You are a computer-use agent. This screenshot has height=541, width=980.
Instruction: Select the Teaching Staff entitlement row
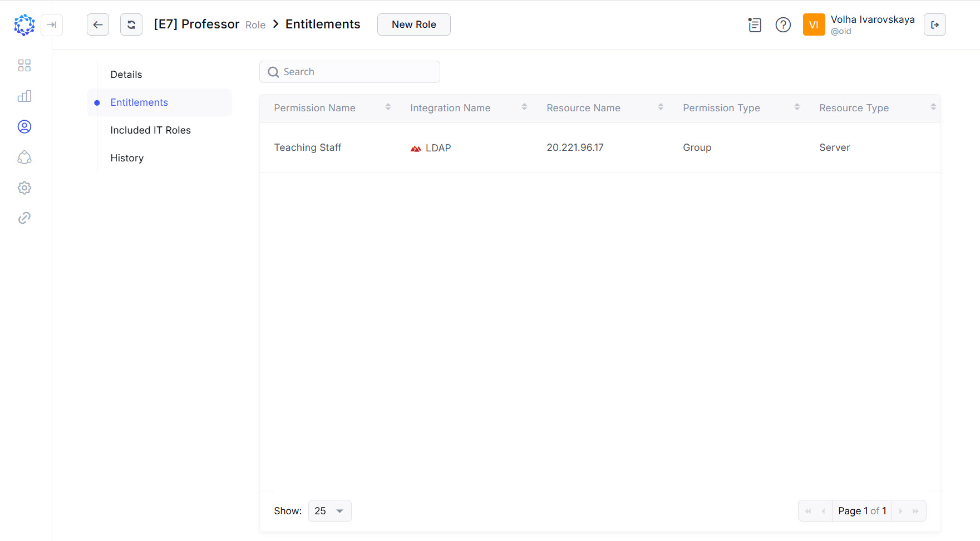click(308, 147)
